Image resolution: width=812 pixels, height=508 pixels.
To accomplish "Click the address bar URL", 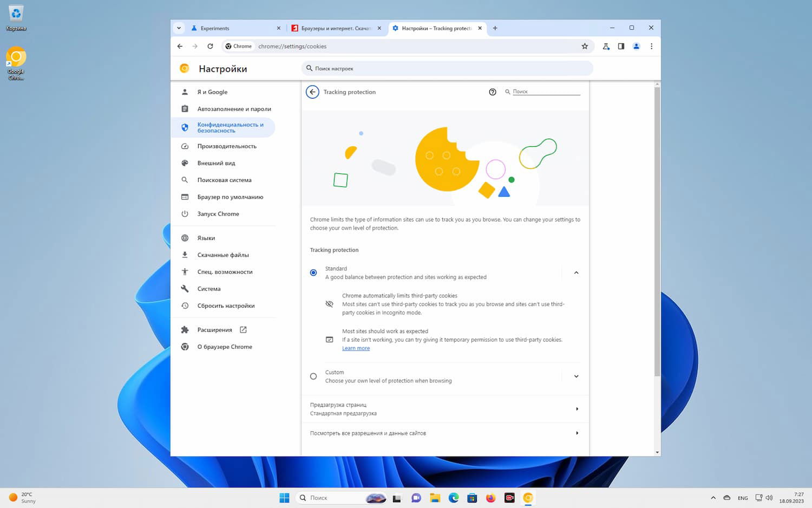I will click(292, 47).
